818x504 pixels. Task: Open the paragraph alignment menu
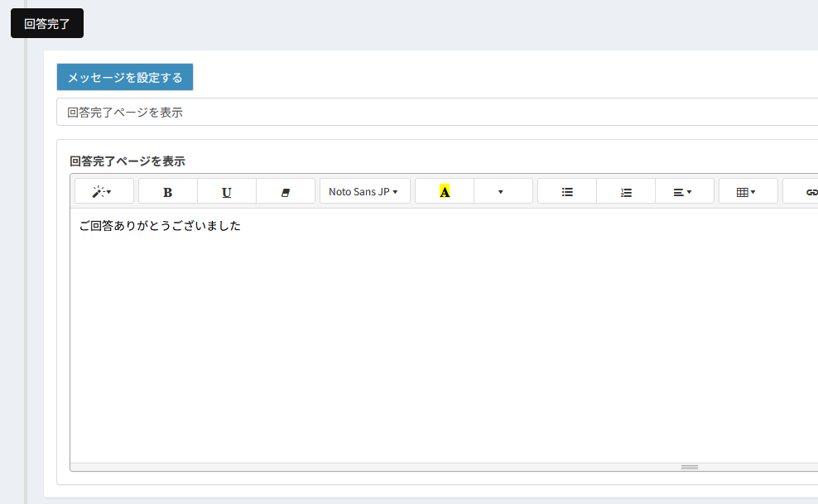(x=685, y=192)
